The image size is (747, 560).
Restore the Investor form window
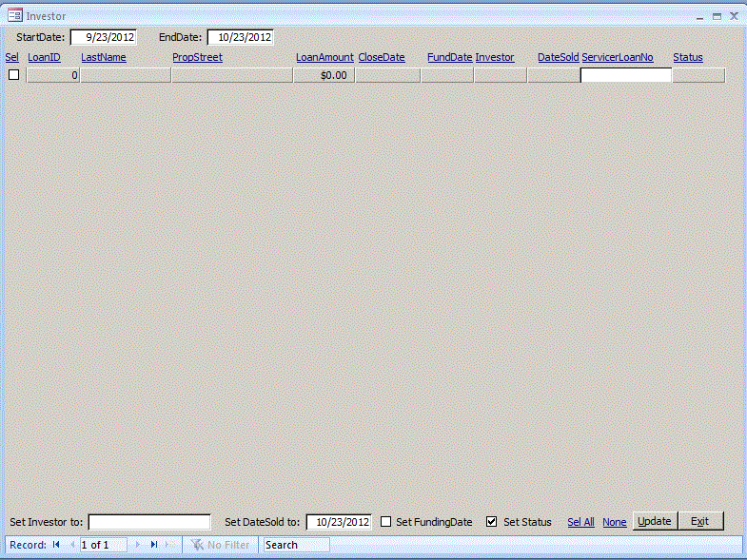(x=717, y=16)
